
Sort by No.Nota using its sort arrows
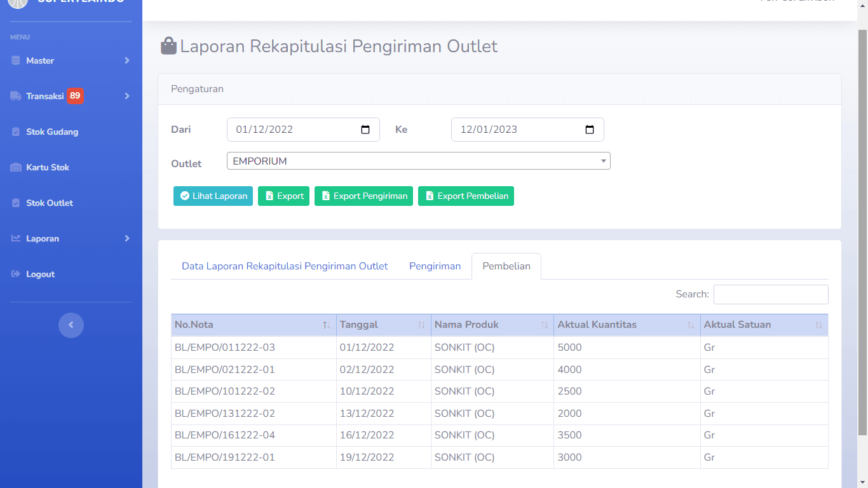(x=326, y=325)
